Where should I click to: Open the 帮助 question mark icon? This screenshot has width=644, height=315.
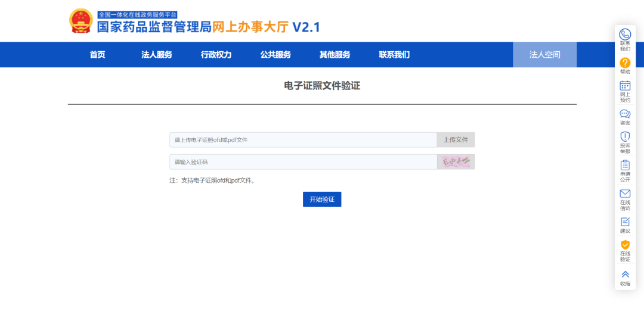click(x=625, y=63)
